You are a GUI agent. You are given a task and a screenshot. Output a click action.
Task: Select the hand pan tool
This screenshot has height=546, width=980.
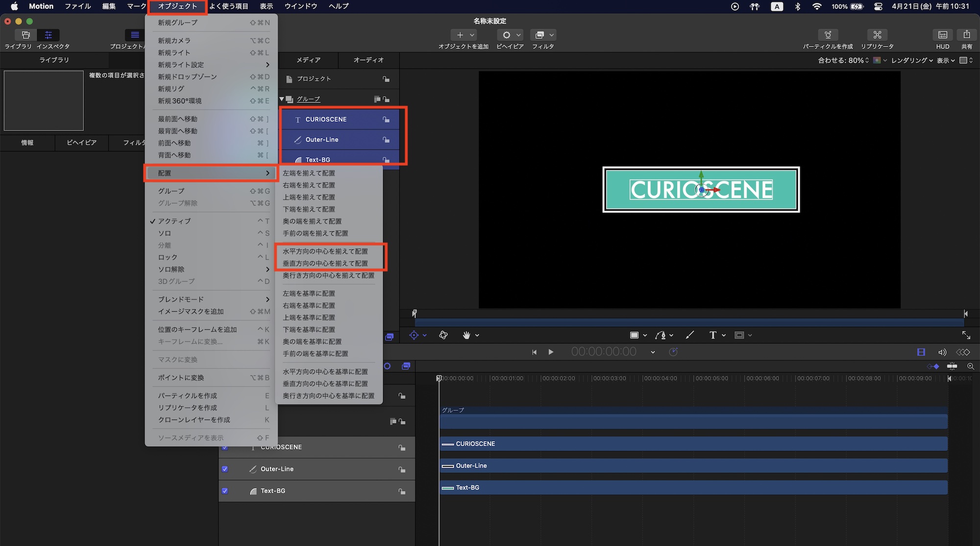[466, 335]
